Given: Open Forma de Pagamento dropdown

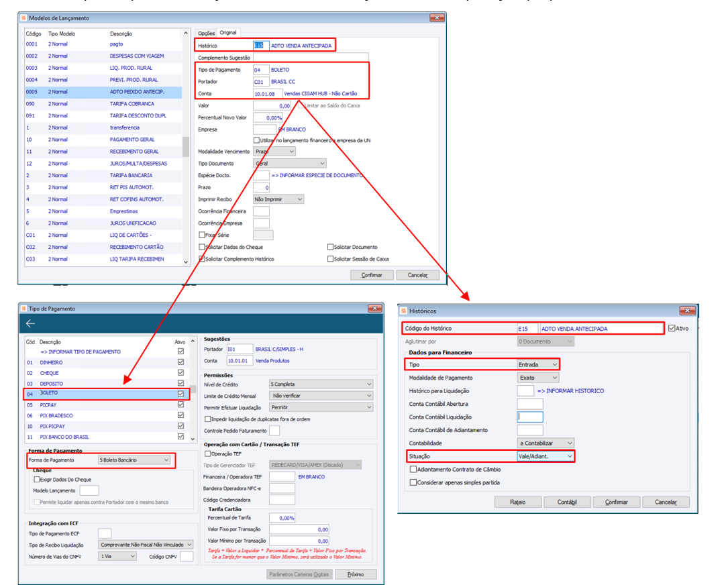Looking at the screenshot, I should coord(134,460).
